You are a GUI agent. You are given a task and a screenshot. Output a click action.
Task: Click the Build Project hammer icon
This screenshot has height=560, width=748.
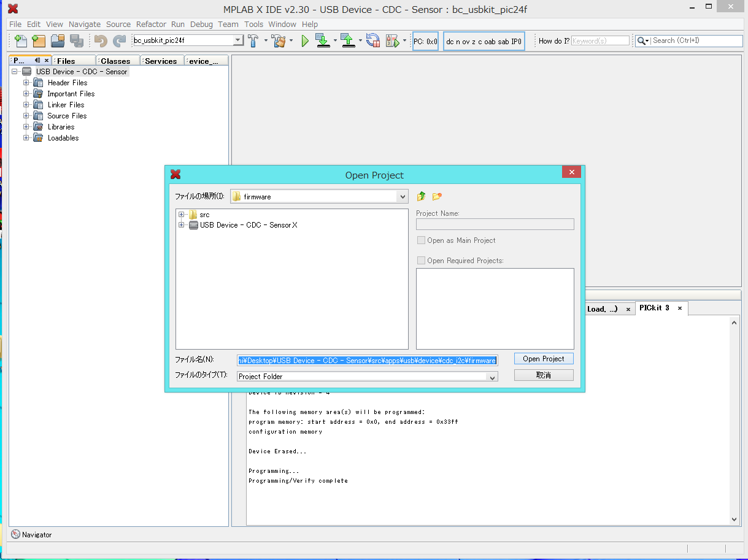tap(253, 41)
